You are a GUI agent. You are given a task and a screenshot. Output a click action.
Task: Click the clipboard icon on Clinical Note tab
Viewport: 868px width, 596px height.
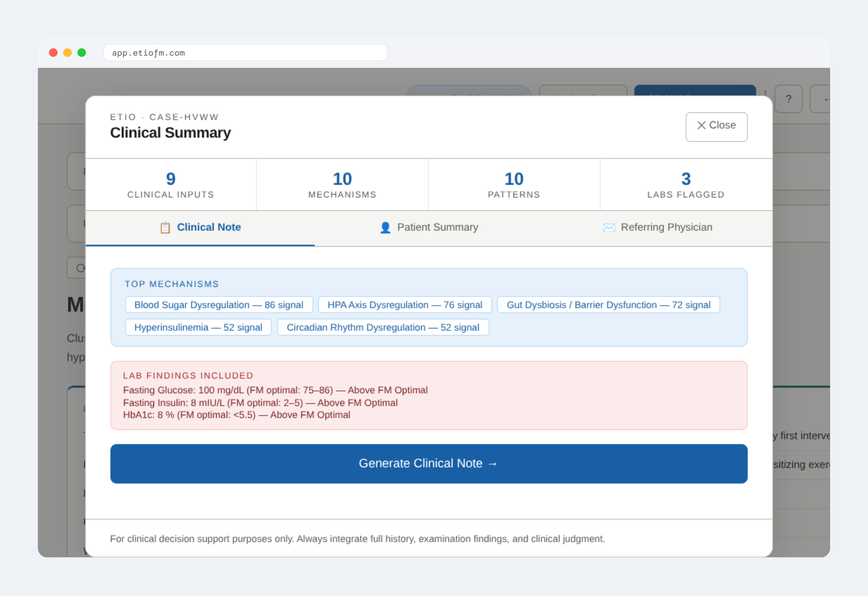[x=165, y=228]
